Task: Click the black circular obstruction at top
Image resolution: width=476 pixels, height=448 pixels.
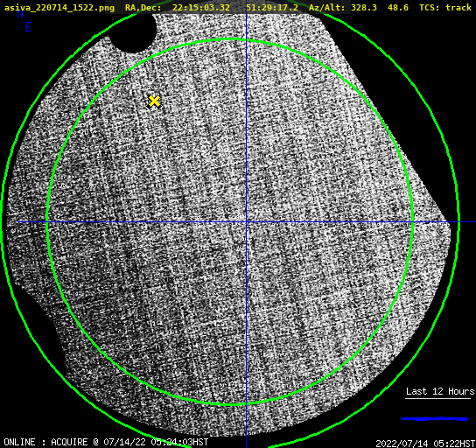Action: (134, 32)
